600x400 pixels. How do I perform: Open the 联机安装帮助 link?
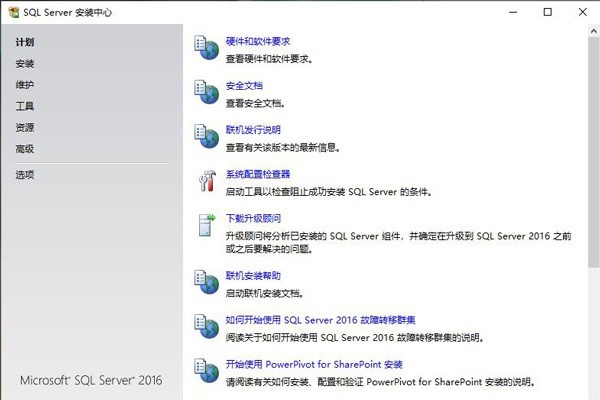[253, 276]
